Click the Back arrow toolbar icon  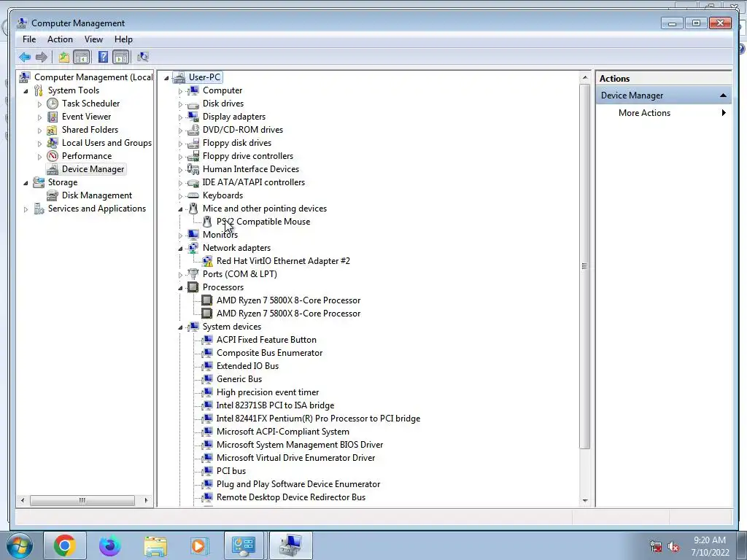coord(25,58)
